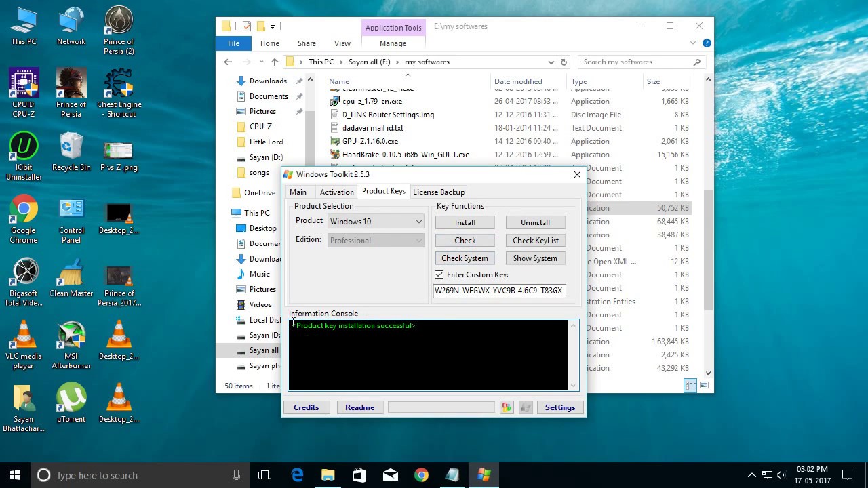This screenshot has height=488, width=868.
Task: Open the Network desktop icon
Action: click(71, 26)
